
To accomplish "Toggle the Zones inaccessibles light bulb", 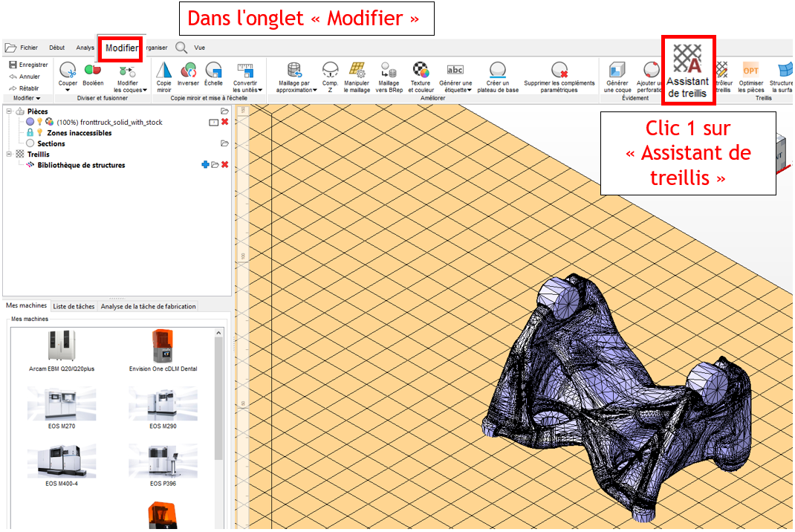I will coord(39,133).
